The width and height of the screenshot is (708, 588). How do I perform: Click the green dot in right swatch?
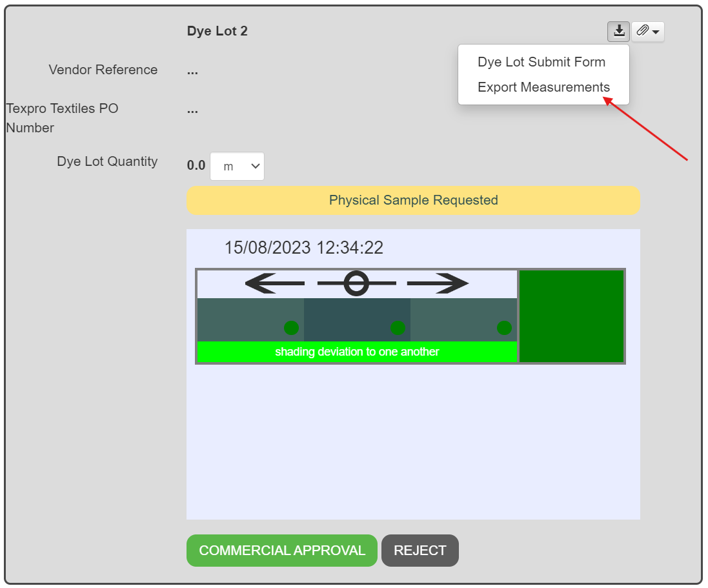pos(504,328)
